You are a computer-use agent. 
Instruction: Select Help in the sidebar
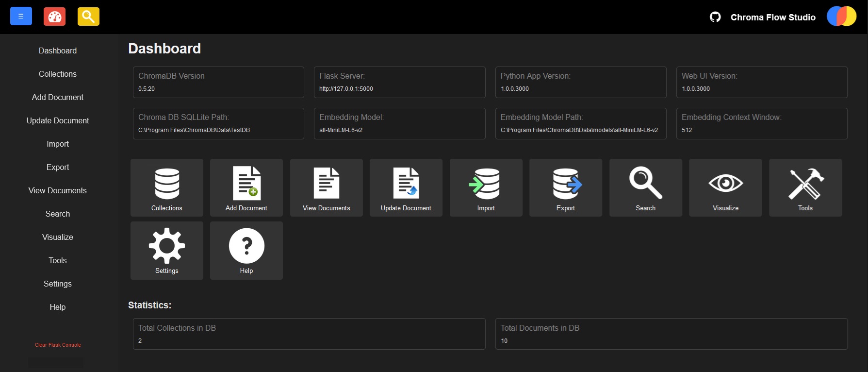click(x=58, y=307)
